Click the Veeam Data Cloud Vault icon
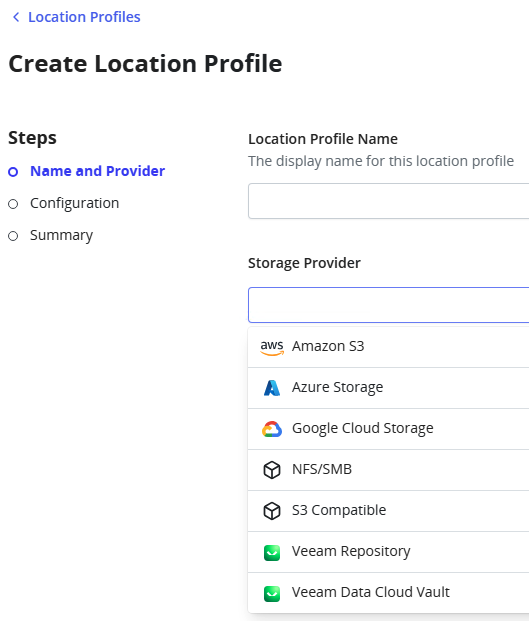 pos(272,593)
